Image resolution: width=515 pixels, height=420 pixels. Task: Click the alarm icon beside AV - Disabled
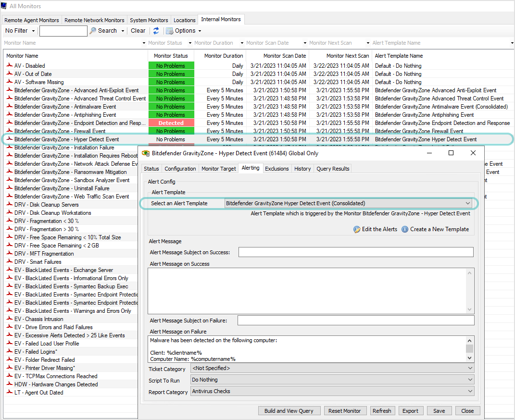(9, 66)
